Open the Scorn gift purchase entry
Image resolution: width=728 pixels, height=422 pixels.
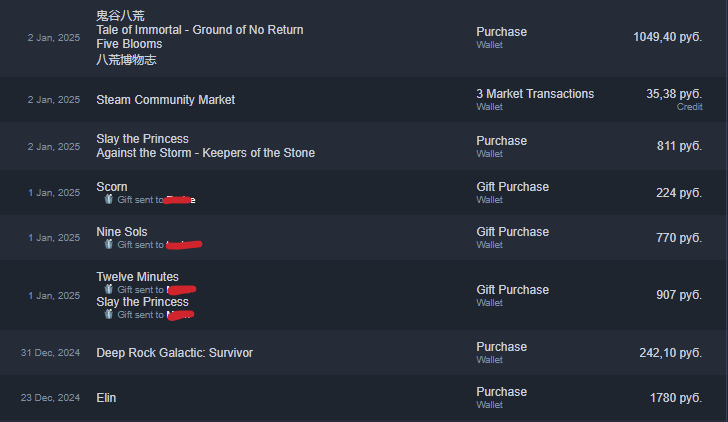click(x=364, y=193)
